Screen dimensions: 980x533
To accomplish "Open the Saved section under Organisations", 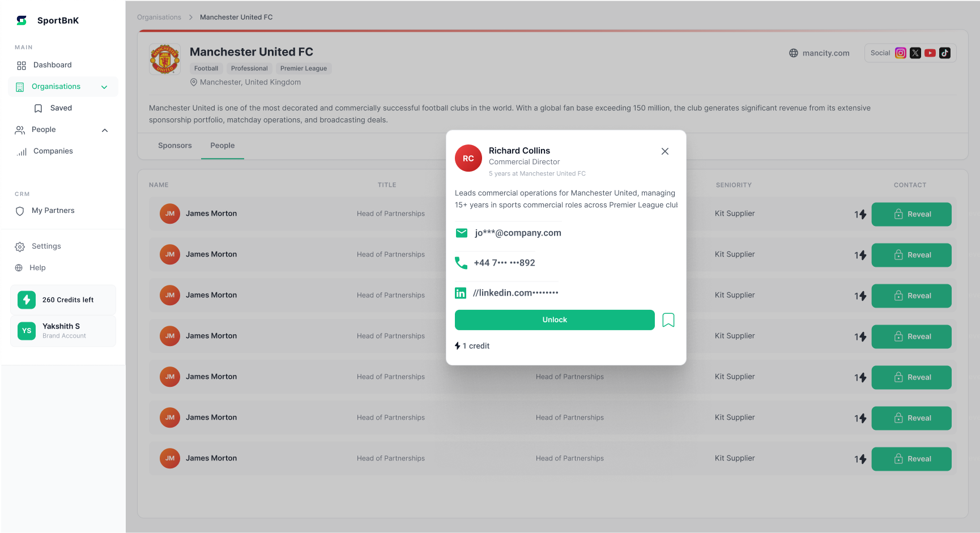I will pos(62,108).
